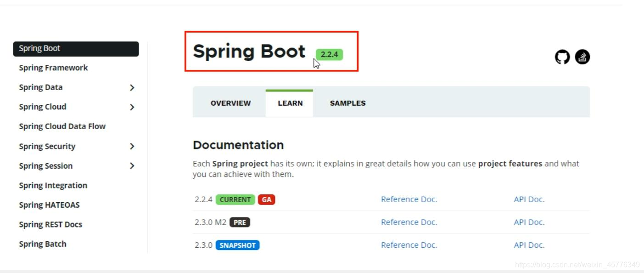The image size is (644, 273).
Task: Expand the Spring Session section
Action: [x=132, y=166]
